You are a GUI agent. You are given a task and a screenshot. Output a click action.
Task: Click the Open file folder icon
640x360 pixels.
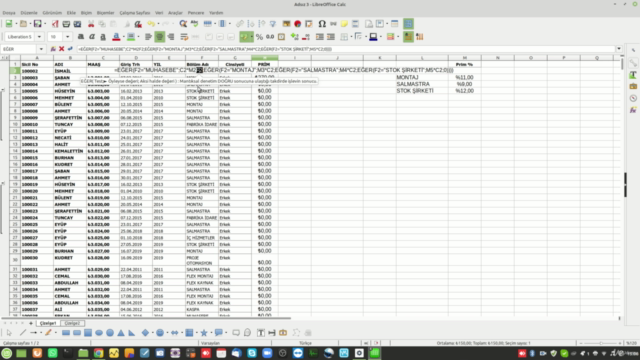click(x=23, y=24)
